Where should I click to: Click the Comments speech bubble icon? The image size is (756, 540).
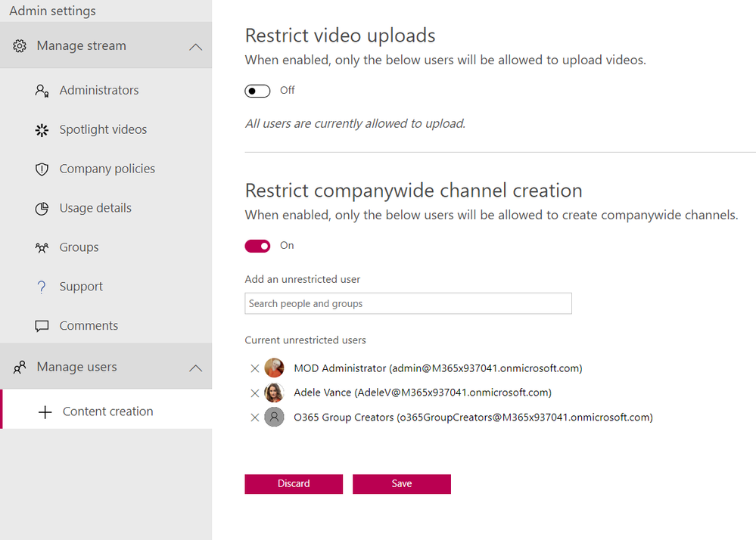(x=42, y=326)
